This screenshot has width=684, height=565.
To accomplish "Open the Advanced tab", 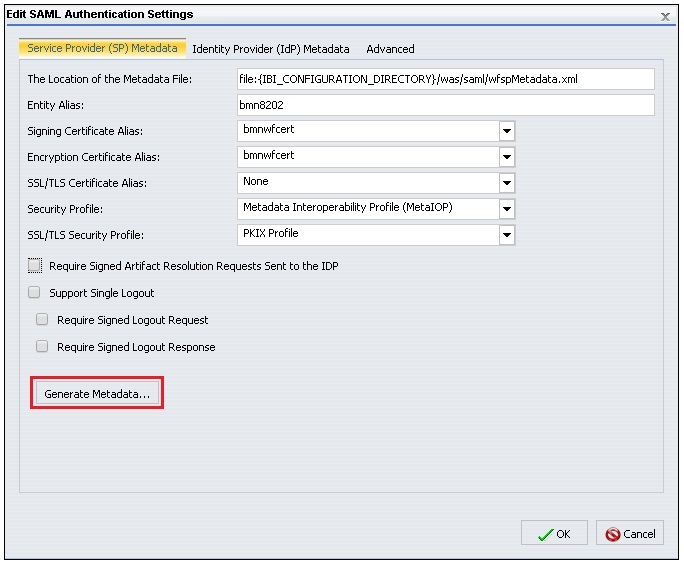I will click(x=390, y=49).
